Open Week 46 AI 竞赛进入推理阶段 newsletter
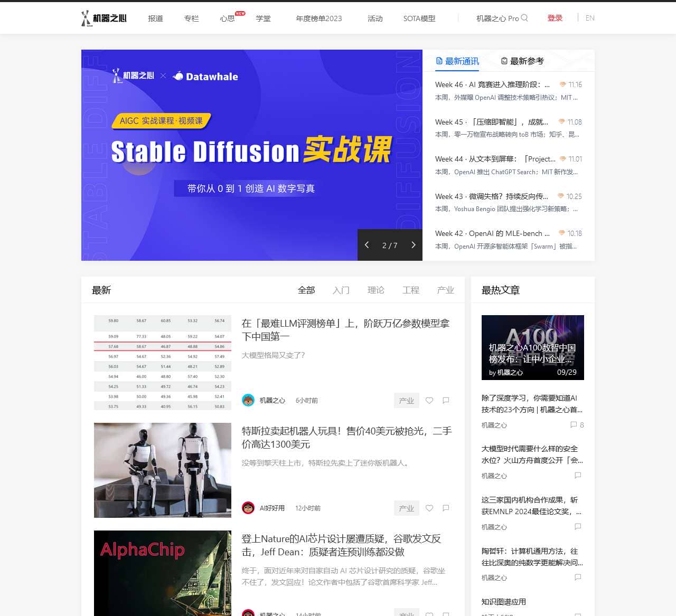The width and height of the screenshot is (676, 616). coord(492,84)
